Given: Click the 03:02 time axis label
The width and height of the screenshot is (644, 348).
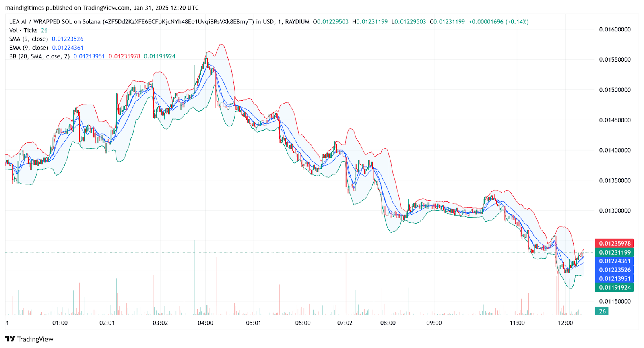Looking at the screenshot, I should click(160, 323).
